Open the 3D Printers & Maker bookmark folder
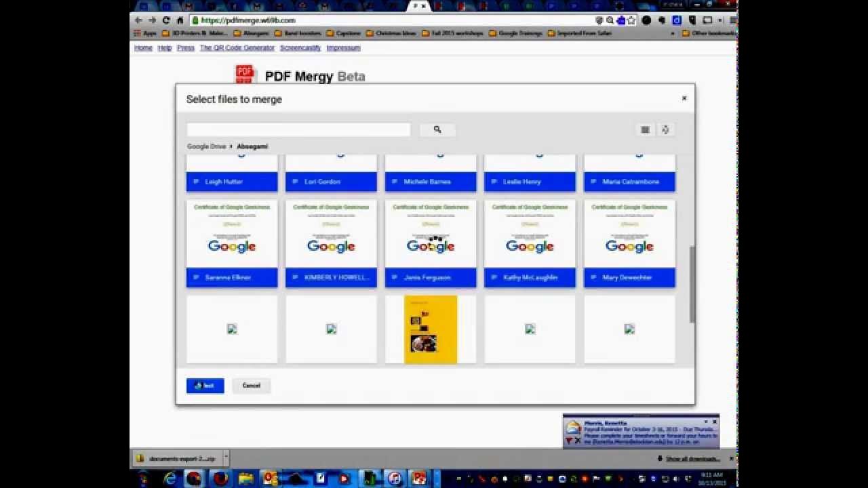Viewport: 868px width, 488px height. coord(195,33)
